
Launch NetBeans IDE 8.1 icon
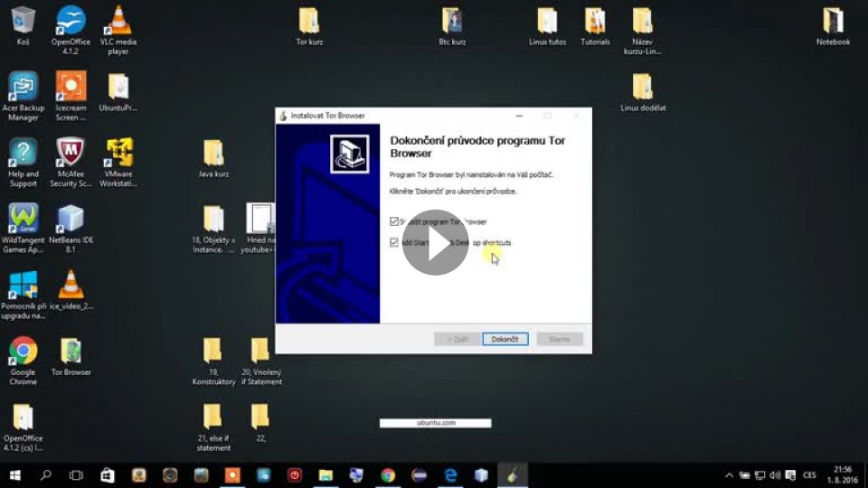[71, 220]
